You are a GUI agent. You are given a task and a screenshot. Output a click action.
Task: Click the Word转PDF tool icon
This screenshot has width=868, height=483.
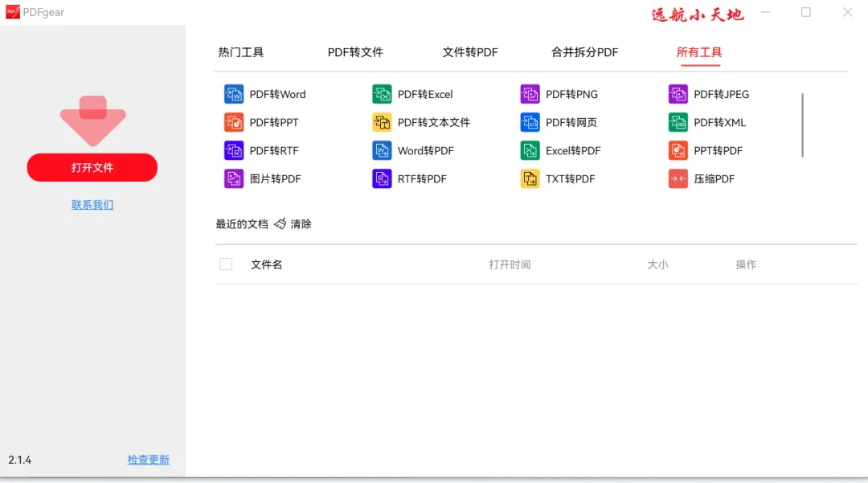[x=382, y=150]
